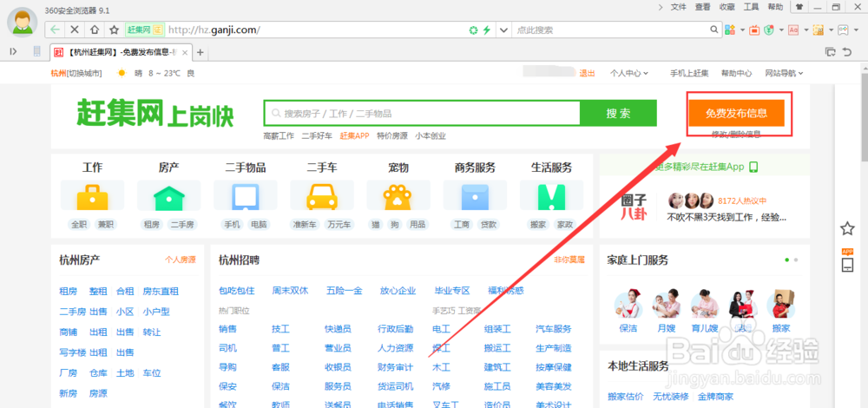Open the 工具 menu

point(751,7)
